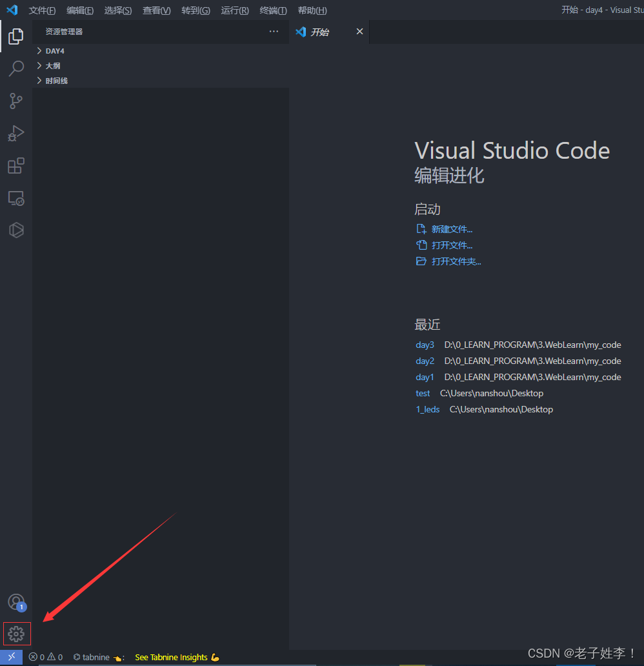644x666 pixels.
Task: Click the remote window indicator in status bar
Action: (x=12, y=657)
